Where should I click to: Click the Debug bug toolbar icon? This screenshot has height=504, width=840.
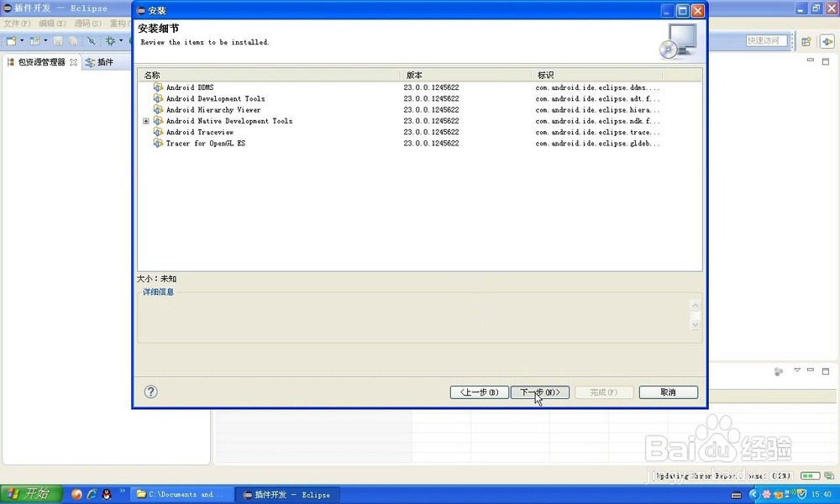pyautogui.click(x=110, y=40)
